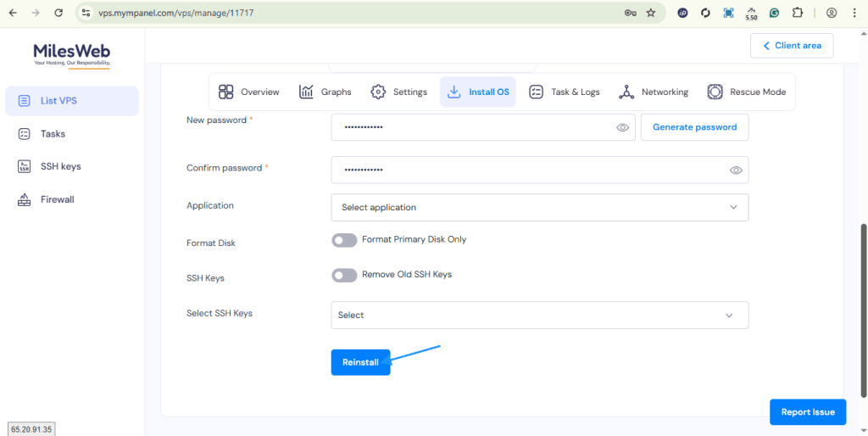Open Task & Logs list icon
868x436 pixels.
point(536,92)
